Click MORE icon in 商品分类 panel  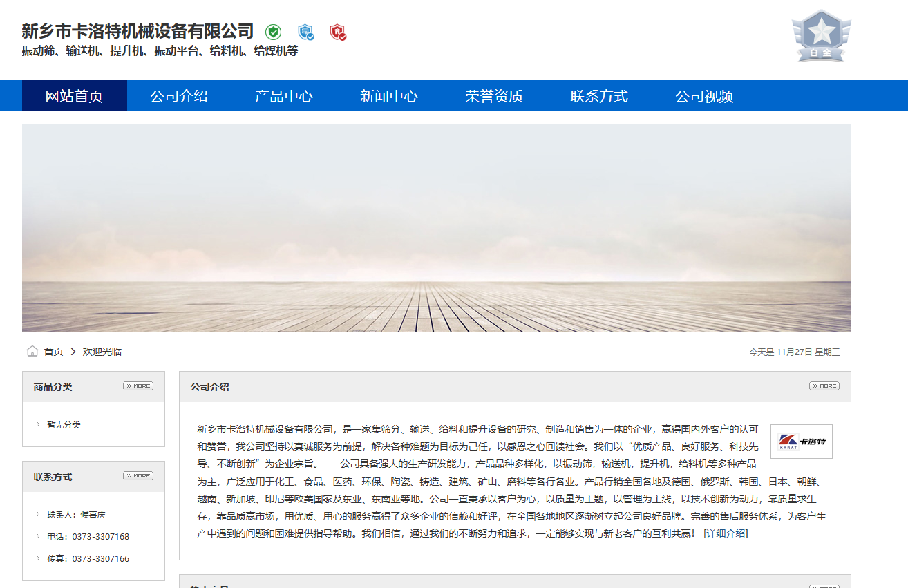tap(138, 386)
